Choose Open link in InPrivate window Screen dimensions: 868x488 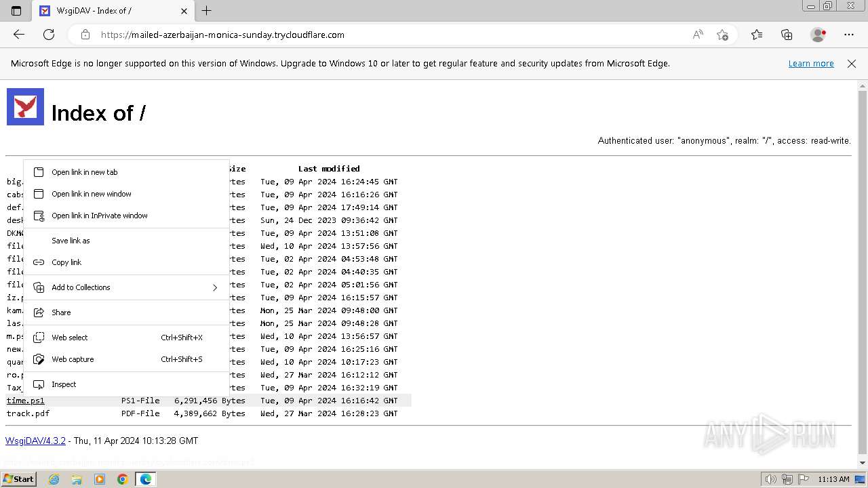click(x=126, y=216)
